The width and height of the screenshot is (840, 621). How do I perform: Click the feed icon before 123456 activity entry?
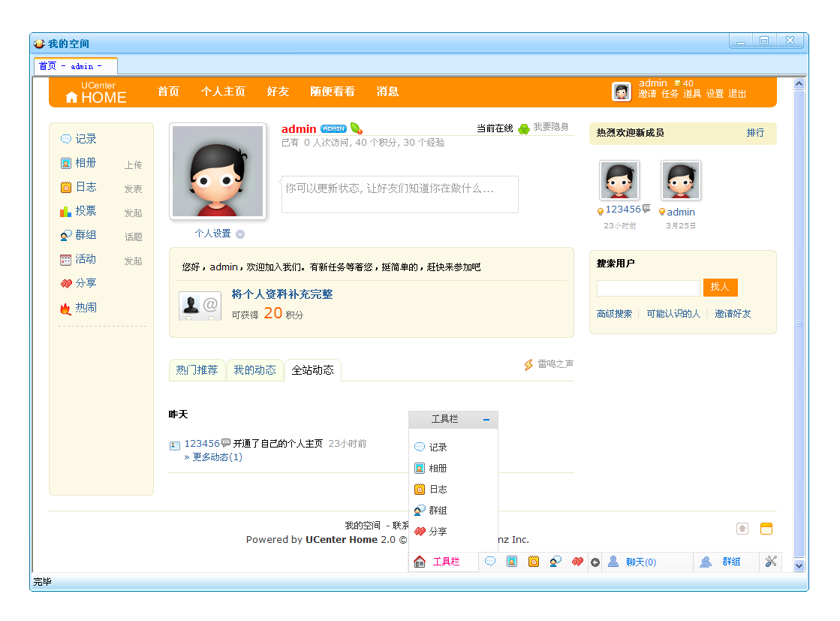pos(175,446)
